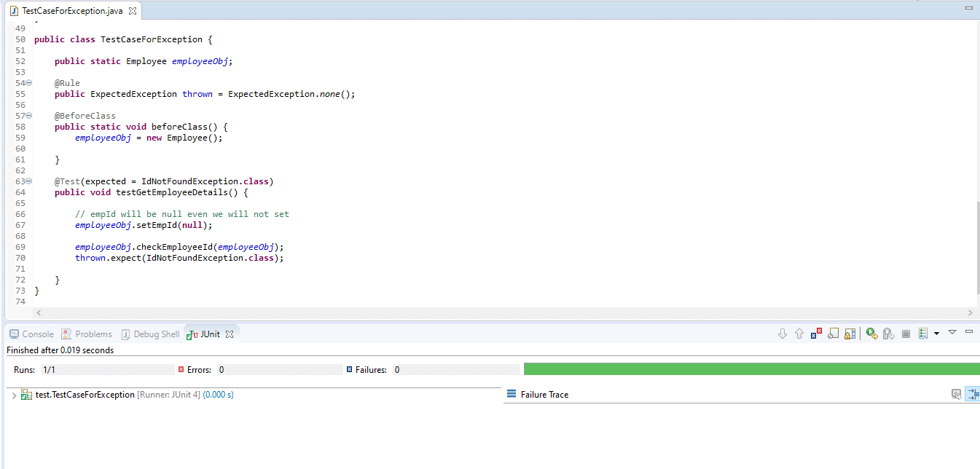Toggle the JUnit Scroll Lock icon
The width and height of the screenshot is (980, 469).
tap(850, 334)
